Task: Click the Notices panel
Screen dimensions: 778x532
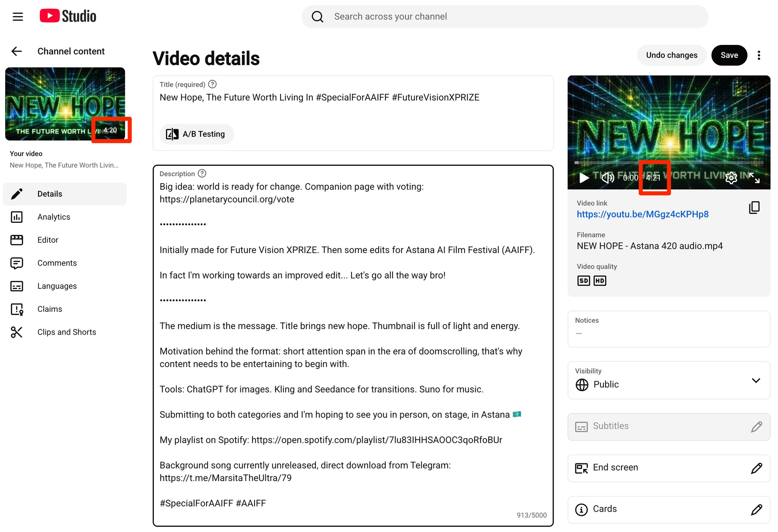Action: (x=669, y=329)
